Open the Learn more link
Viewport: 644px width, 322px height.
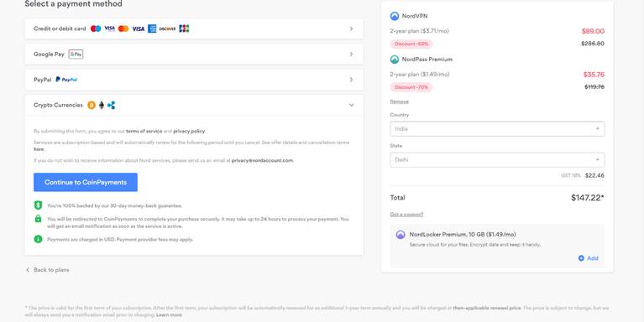[169, 315]
